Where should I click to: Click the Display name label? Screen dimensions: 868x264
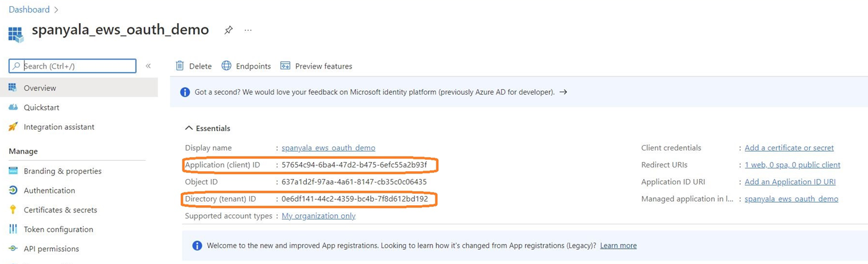click(208, 148)
